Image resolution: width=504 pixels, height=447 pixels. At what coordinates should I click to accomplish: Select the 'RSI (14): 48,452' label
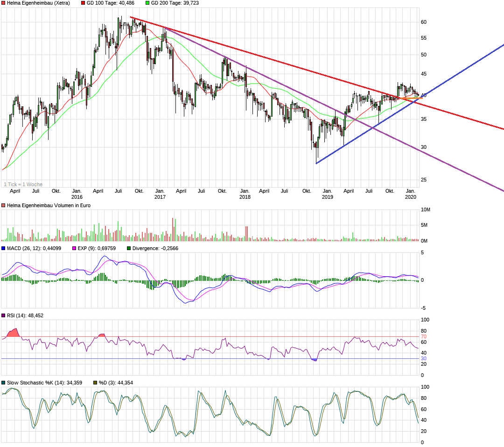[x=25, y=315]
